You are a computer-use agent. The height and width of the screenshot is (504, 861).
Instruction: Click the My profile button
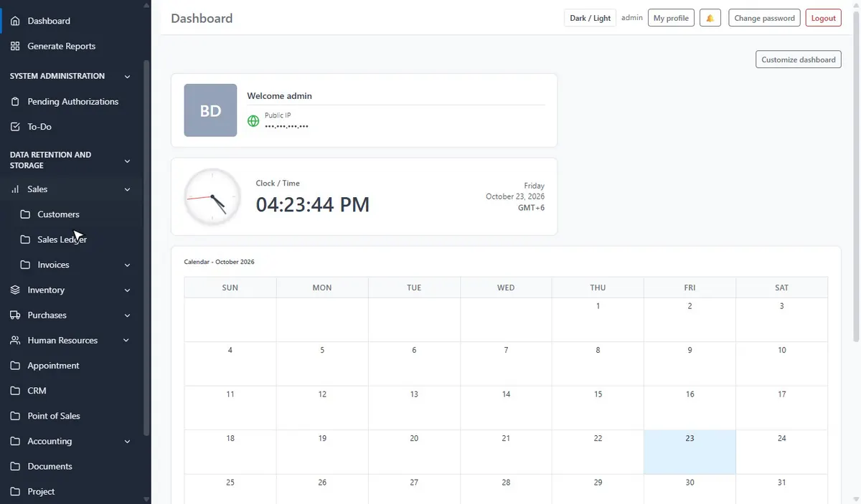(671, 18)
